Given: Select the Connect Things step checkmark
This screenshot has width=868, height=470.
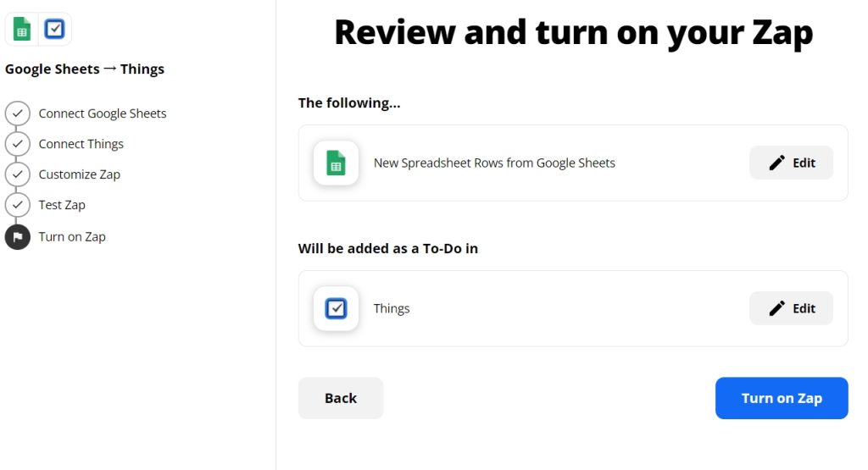Looking at the screenshot, I should pyautogui.click(x=18, y=144).
